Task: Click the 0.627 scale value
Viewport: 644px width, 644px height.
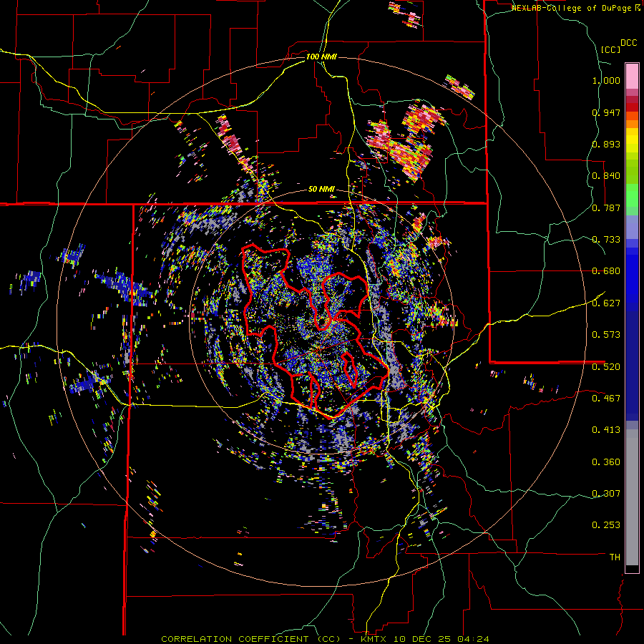Action: pos(606,303)
